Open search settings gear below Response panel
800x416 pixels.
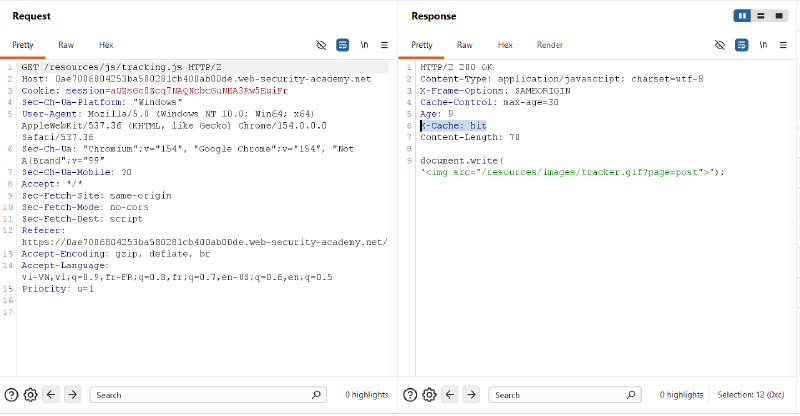pos(430,395)
